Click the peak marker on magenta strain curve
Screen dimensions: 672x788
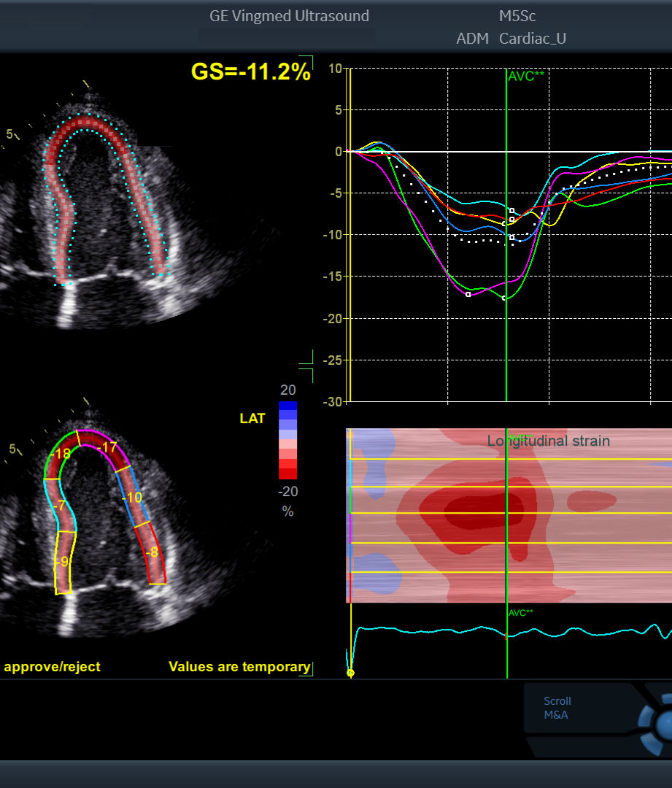coord(468,295)
